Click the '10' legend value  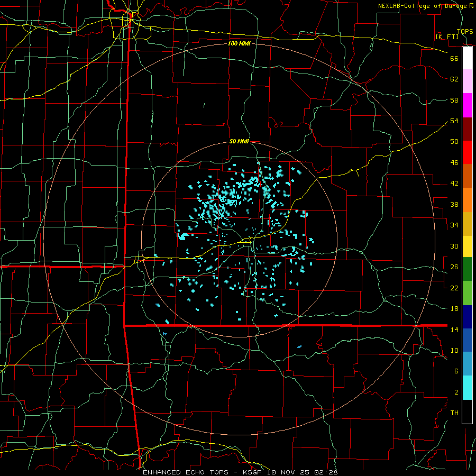(454, 350)
